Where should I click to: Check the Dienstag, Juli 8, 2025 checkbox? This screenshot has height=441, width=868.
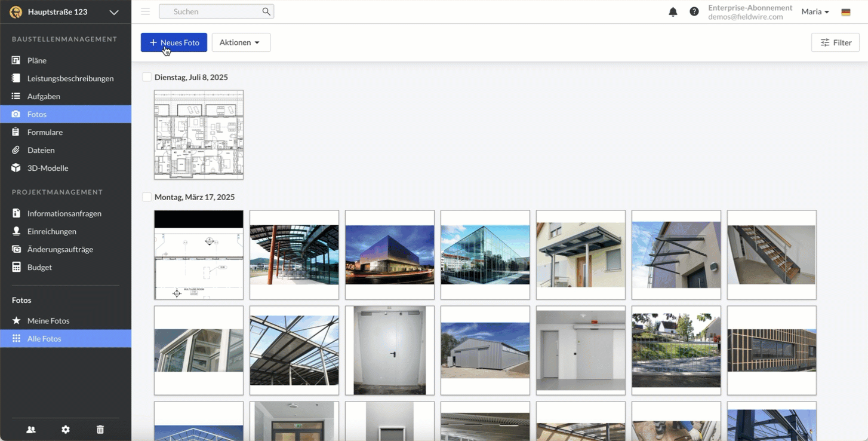(147, 77)
